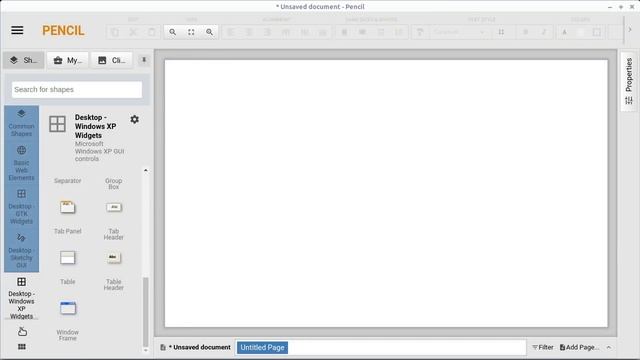Switch to the Shapes tab

pyautogui.click(x=24, y=60)
